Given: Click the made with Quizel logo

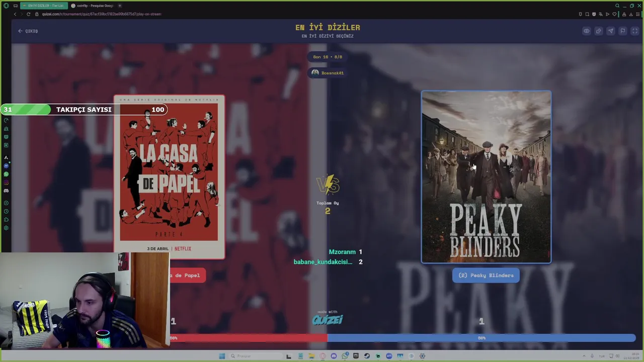Looking at the screenshot, I should click(x=328, y=318).
